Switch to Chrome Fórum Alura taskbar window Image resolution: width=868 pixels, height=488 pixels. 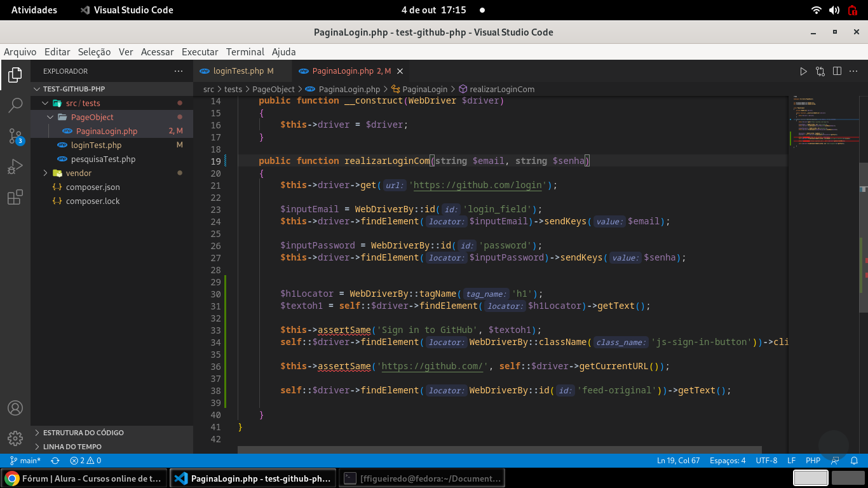click(x=84, y=478)
